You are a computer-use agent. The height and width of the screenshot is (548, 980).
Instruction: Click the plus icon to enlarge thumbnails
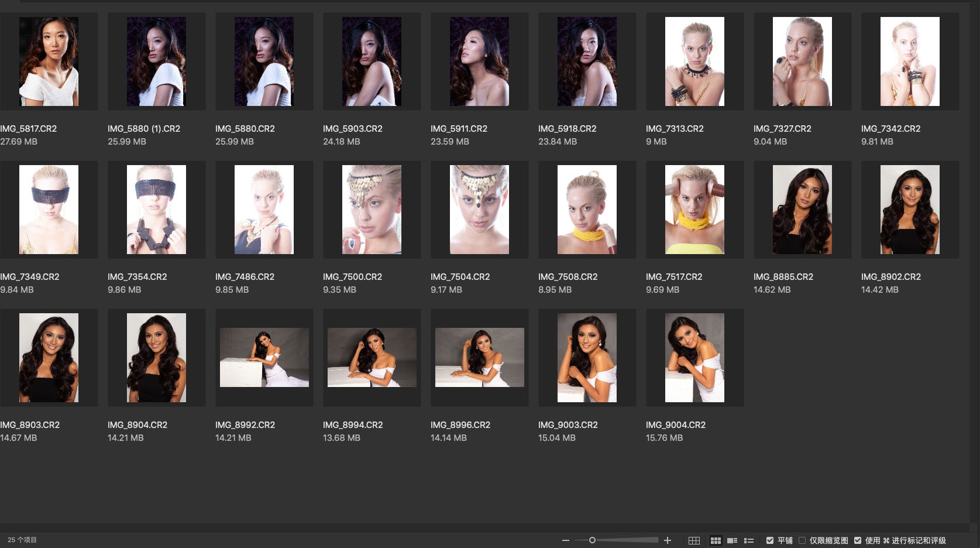coord(668,540)
